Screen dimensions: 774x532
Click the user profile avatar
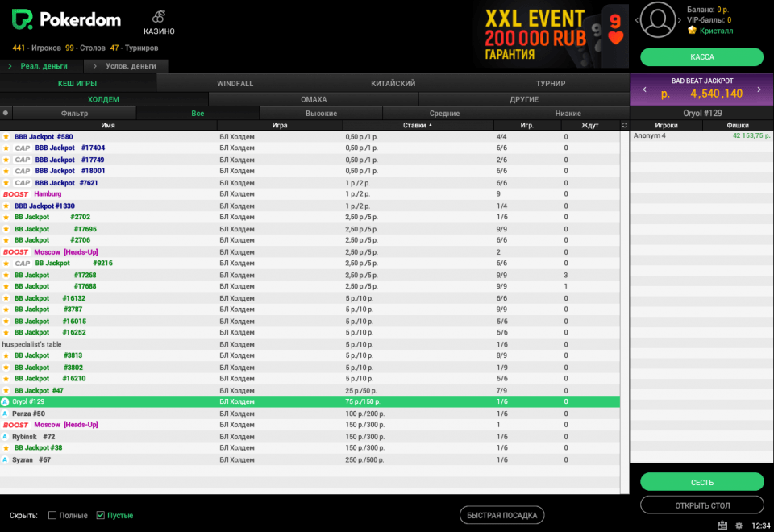tap(657, 20)
